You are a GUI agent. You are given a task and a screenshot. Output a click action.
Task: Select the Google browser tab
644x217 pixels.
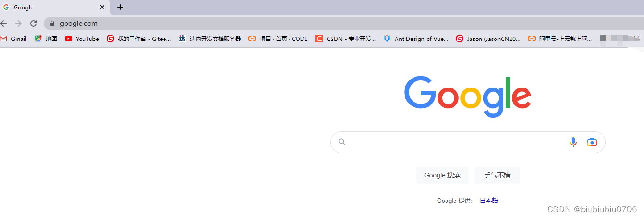55,8
